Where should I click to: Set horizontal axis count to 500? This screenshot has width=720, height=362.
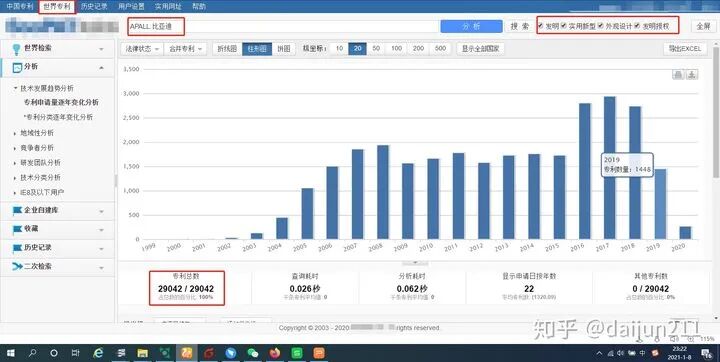(x=440, y=49)
